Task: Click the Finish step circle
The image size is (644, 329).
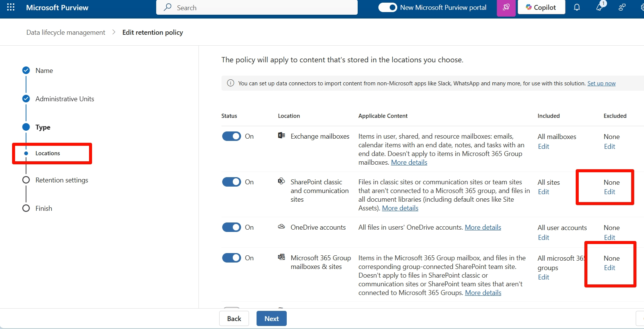Action: coord(26,208)
